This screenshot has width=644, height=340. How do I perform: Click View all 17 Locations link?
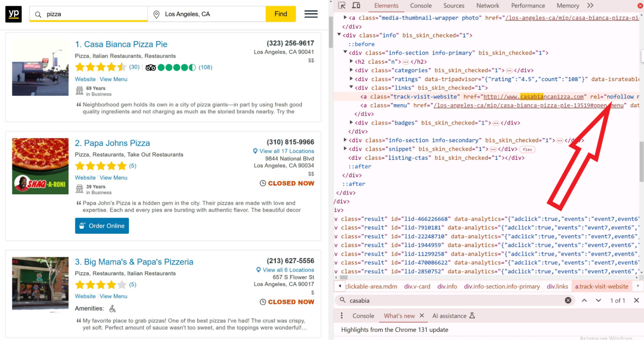pyautogui.click(x=287, y=151)
